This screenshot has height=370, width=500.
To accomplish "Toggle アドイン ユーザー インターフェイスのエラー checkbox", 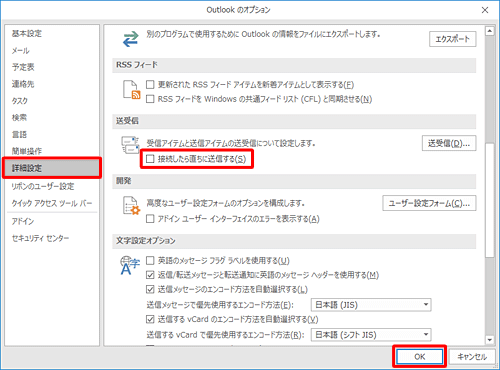I will [x=150, y=219].
